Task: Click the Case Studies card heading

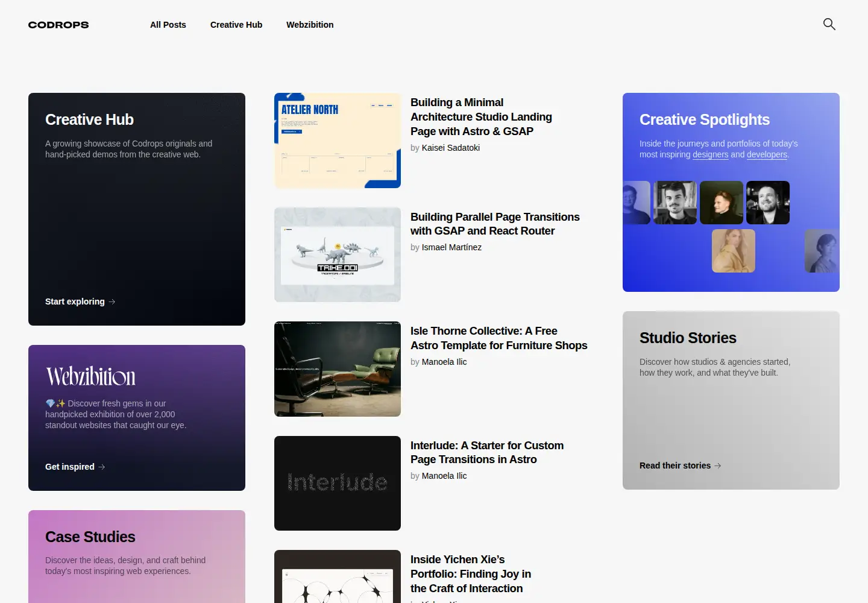Action: click(x=90, y=537)
